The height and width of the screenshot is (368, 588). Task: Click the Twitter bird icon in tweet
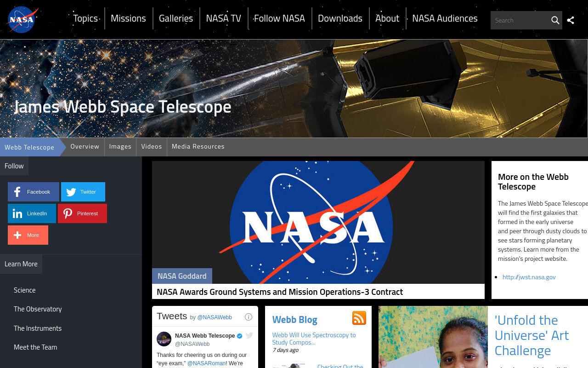click(249, 335)
